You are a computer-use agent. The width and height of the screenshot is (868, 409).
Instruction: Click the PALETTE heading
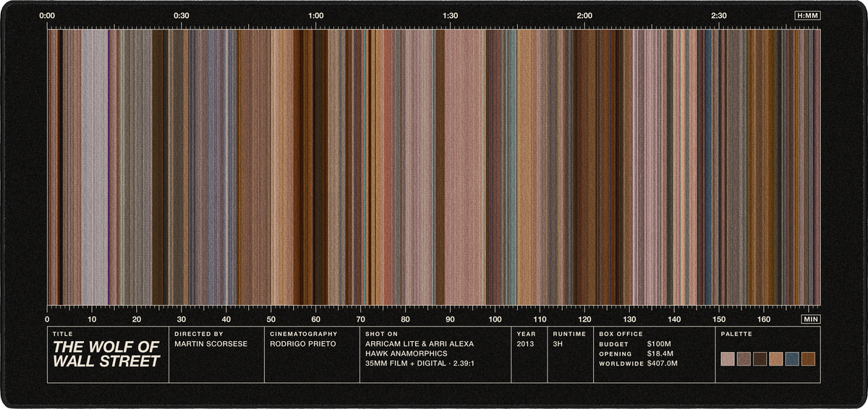point(736,334)
